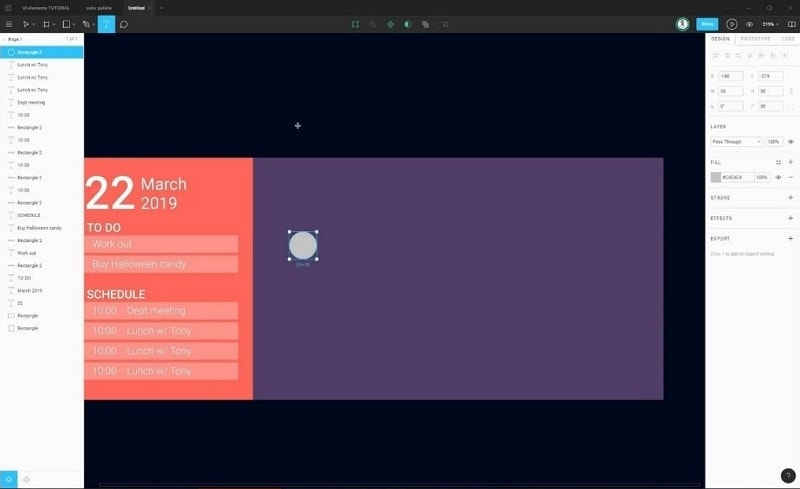This screenshot has width=800, height=489.
Task: Open a new tab with plus
Action: tap(162, 8)
